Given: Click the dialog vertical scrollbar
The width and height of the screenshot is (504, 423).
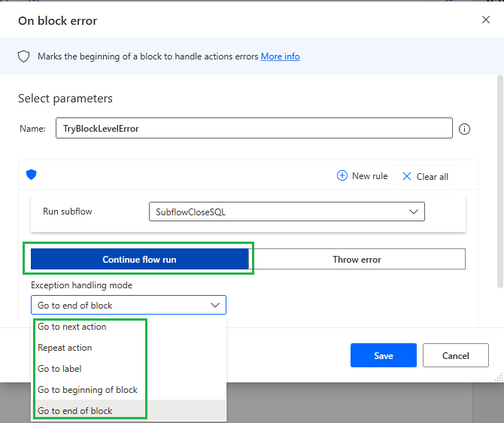Looking at the screenshot, I should (x=499, y=181).
